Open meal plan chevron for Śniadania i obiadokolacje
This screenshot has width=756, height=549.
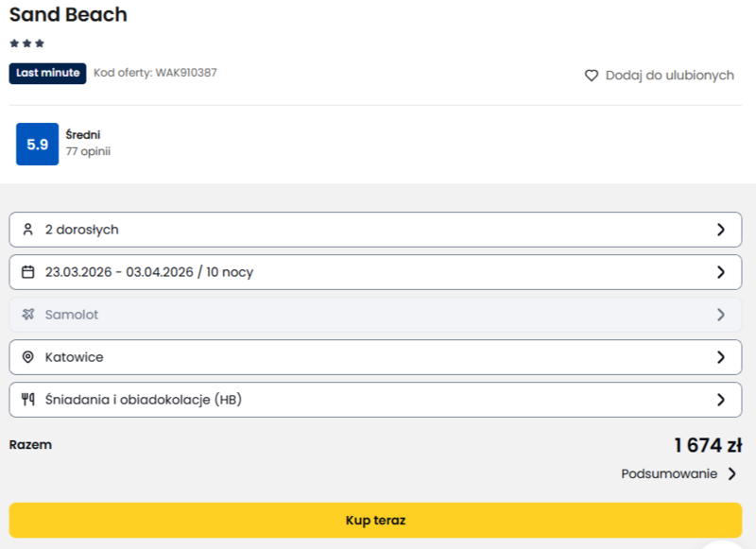coord(721,400)
